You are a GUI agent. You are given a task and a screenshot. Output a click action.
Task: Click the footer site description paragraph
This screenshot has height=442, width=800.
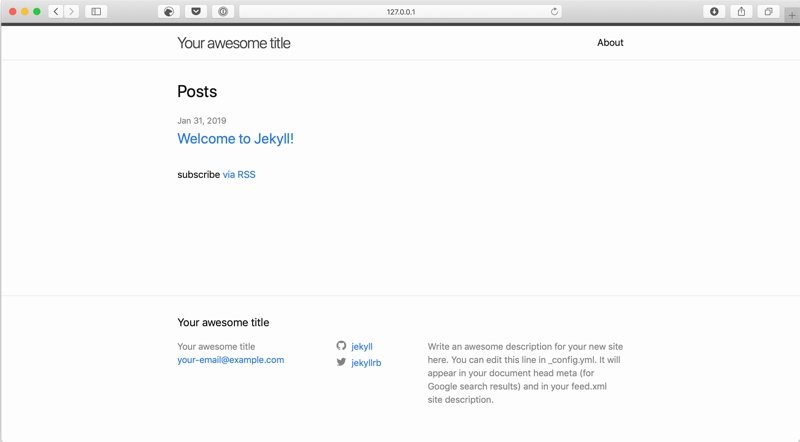(x=525, y=373)
